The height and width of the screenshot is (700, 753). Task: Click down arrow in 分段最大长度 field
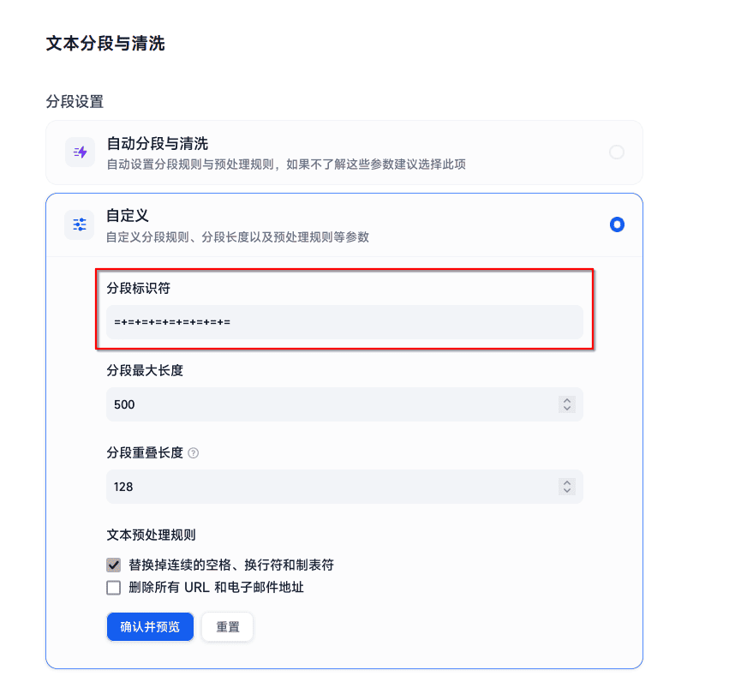click(x=566, y=409)
